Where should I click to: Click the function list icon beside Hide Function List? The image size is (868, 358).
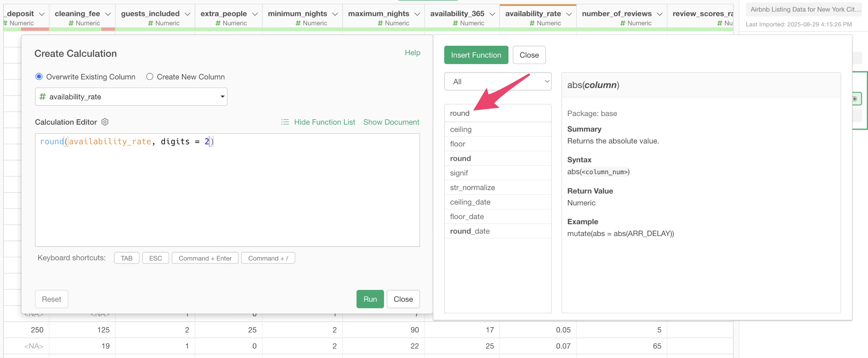(x=285, y=122)
